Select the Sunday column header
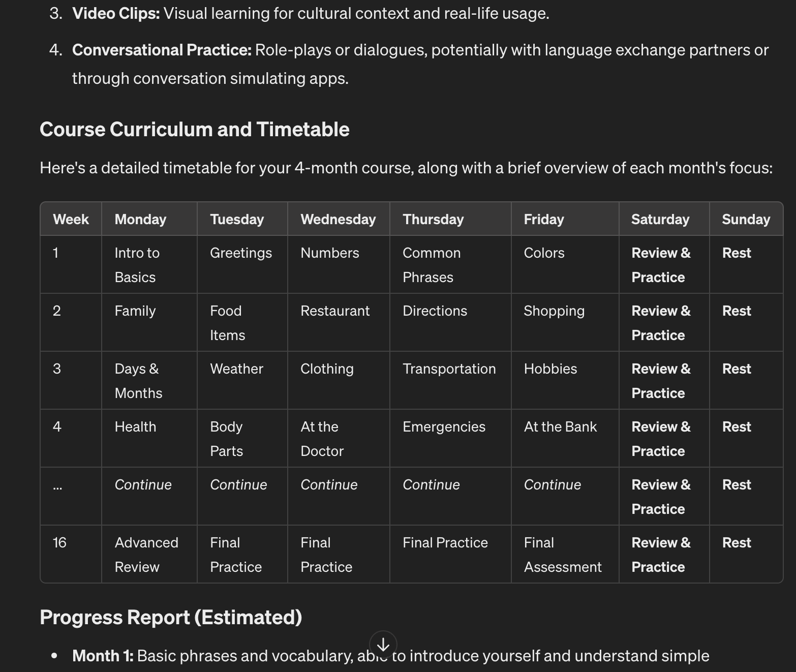The height and width of the screenshot is (672, 796). [745, 219]
